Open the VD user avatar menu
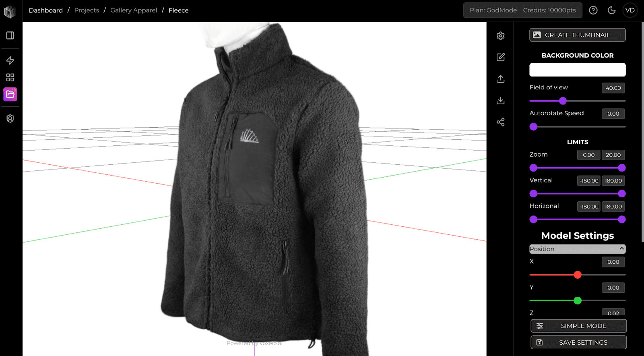644x356 pixels. tap(630, 10)
